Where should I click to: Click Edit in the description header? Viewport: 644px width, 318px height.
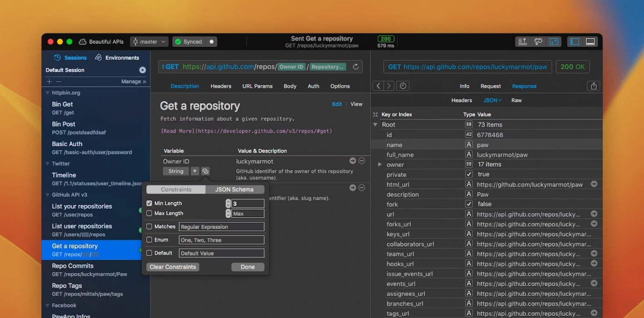[337, 104]
